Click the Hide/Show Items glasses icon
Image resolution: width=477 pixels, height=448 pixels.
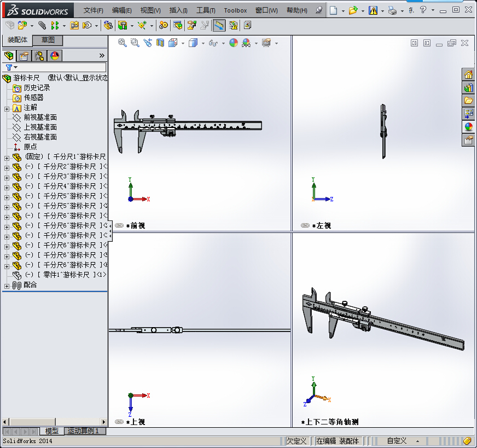tap(213, 43)
